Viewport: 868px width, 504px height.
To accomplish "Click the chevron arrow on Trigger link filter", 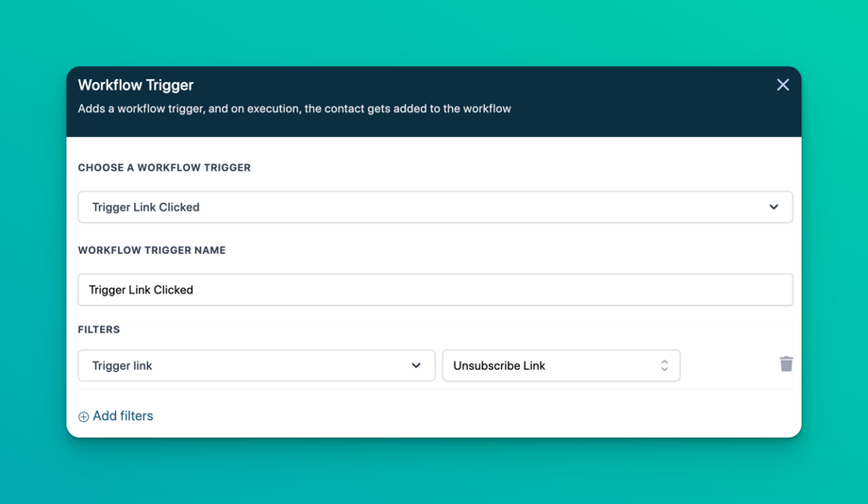I will click(x=416, y=365).
